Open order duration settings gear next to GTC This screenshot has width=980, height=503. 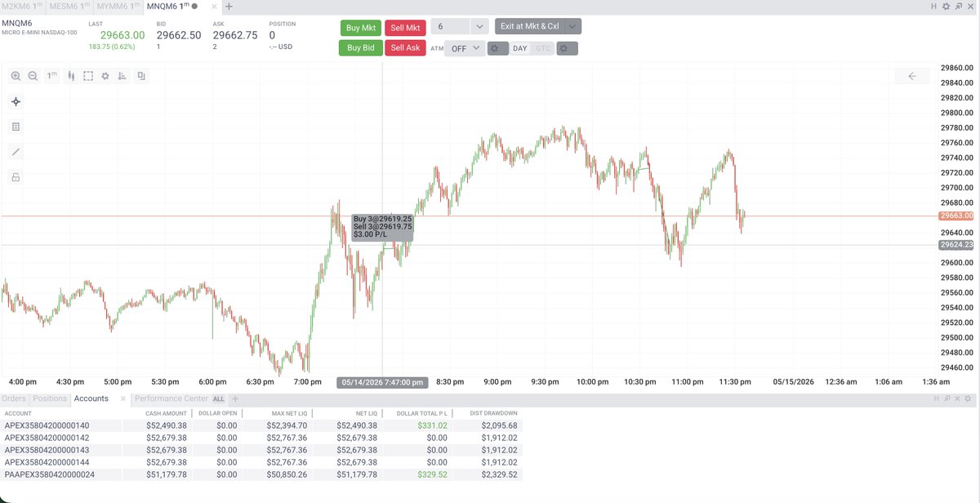click(568, 48)
